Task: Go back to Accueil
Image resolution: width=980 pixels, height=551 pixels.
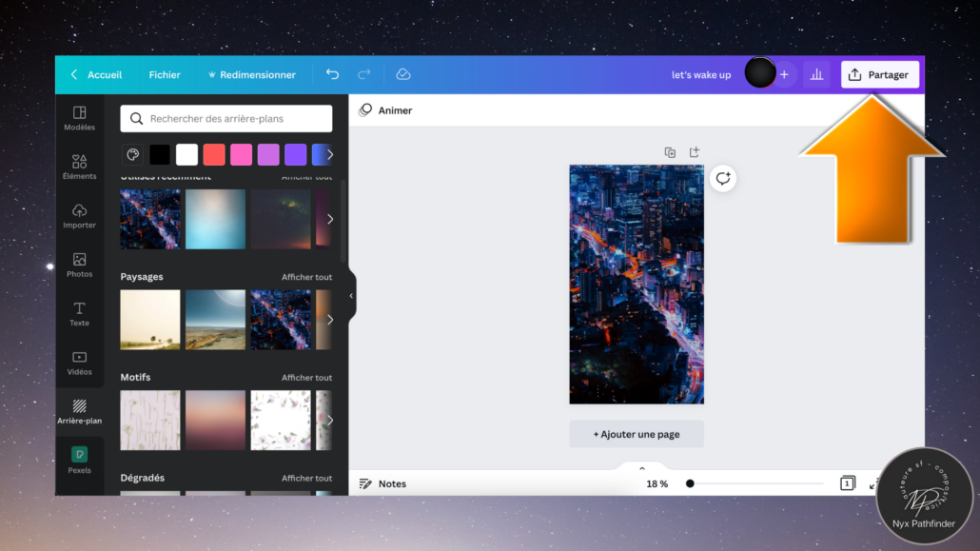Action: pos(96,74)
